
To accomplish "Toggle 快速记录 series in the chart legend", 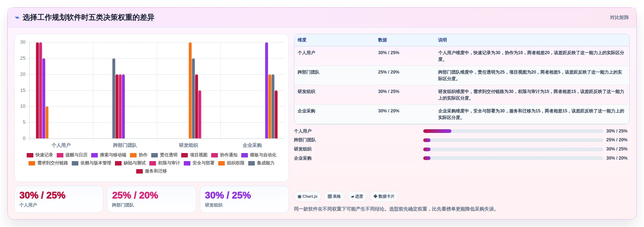I will click(x=40, y=155).
